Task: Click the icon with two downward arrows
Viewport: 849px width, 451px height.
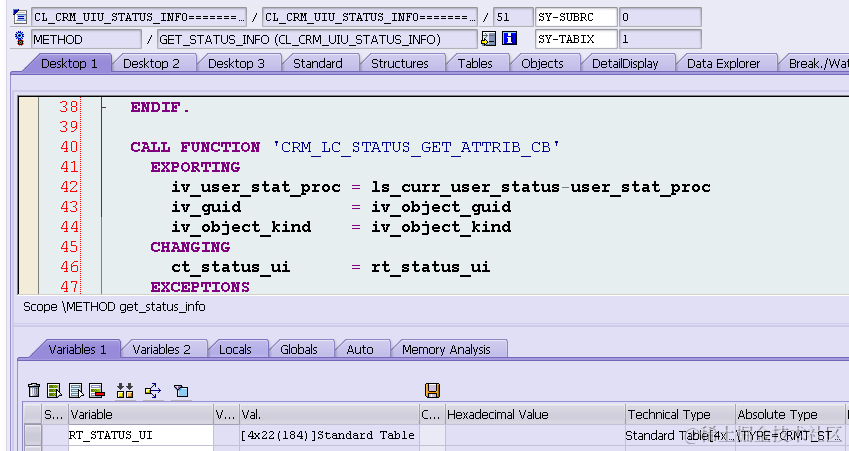Action: coord(125,390)
